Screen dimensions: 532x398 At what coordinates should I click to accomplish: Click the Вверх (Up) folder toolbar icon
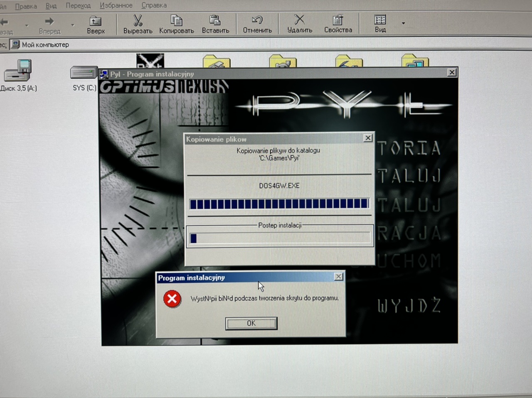96,21
